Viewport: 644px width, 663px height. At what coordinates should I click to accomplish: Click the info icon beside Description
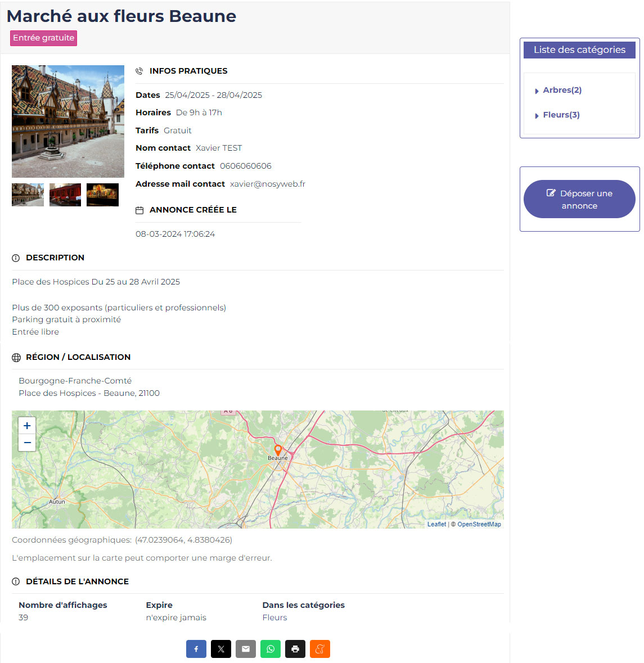pos(16,258)
